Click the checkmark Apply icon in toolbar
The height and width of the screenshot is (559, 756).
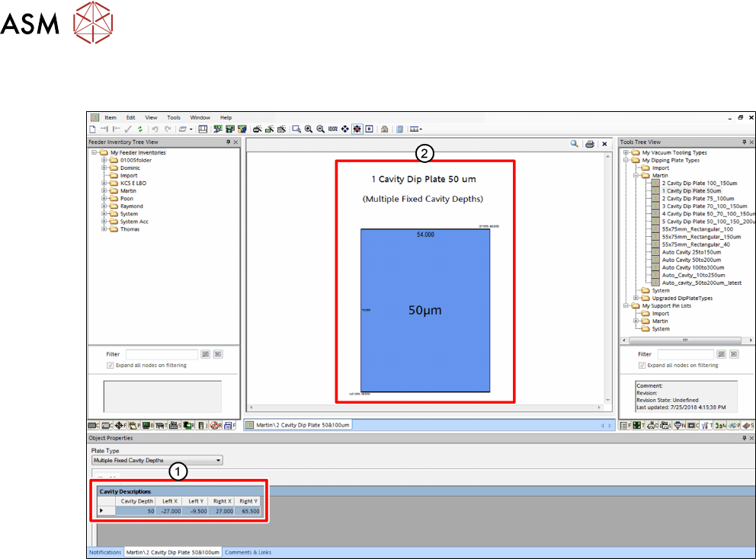pyautogui.click(x=128, y=129)
